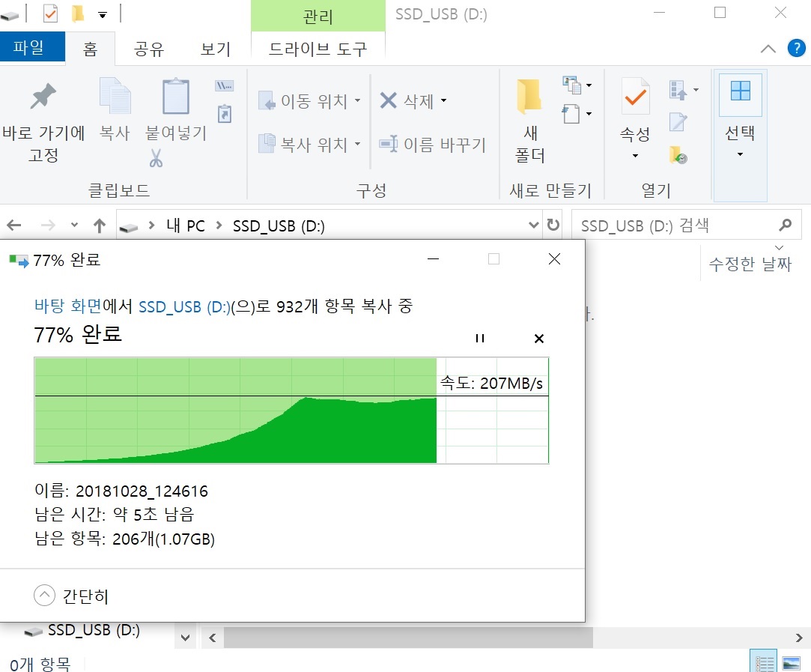This screenshot has height=672, width=811.
Task: Click the Cut scissors icon
Action: pyautogui.click(x=156, y=158)
